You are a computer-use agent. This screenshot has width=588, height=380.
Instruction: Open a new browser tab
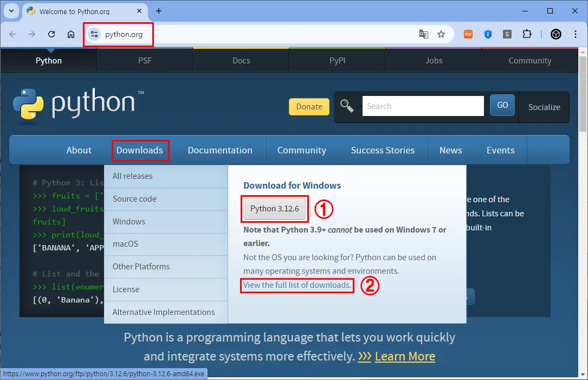point(159,11)
